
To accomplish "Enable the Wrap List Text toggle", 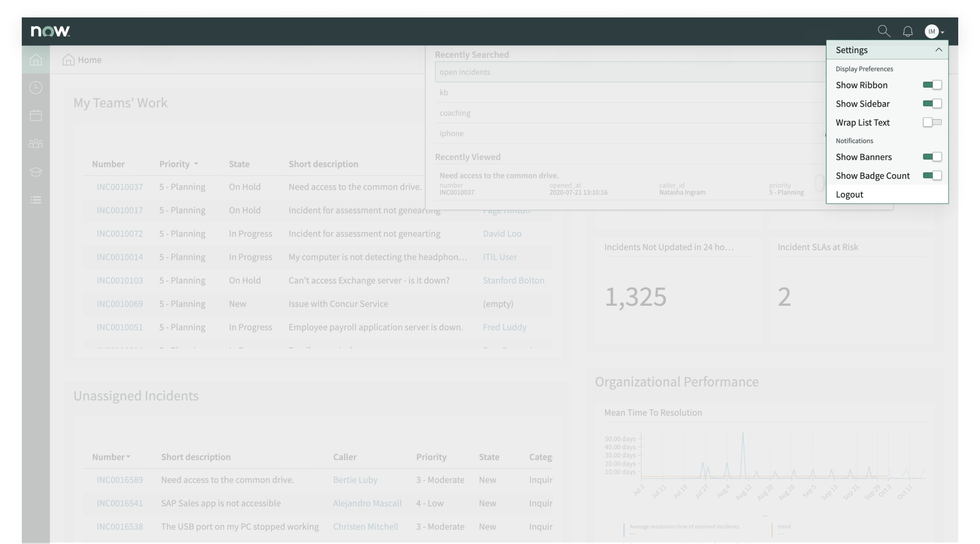I will pos(932,122).
